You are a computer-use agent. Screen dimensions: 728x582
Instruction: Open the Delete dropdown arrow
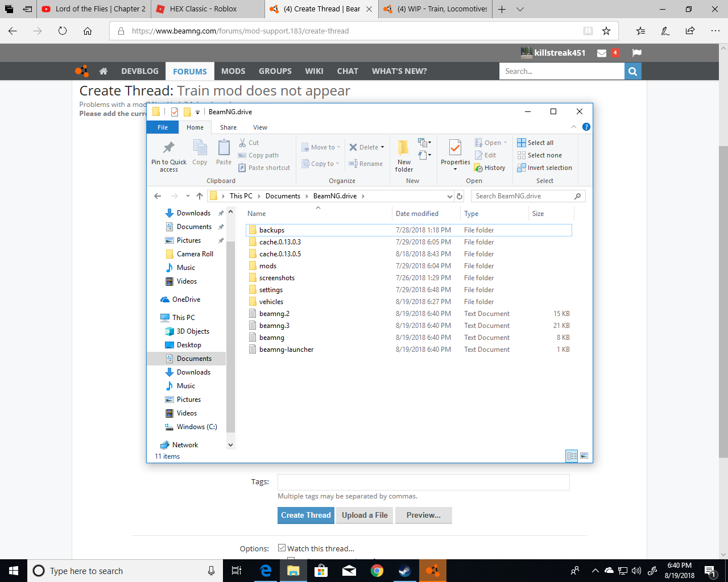(x=382, y=147)
